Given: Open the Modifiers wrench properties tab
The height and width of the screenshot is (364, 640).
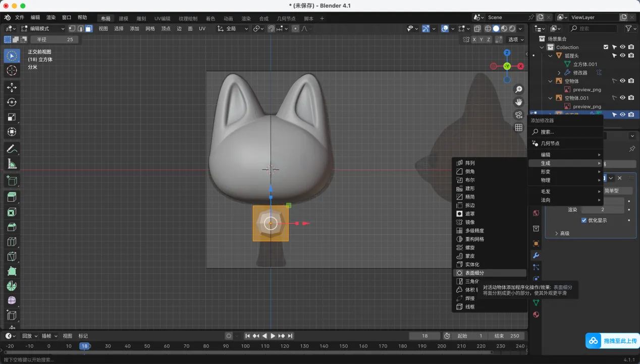Looking at the screenshot, I should [536, 256].
